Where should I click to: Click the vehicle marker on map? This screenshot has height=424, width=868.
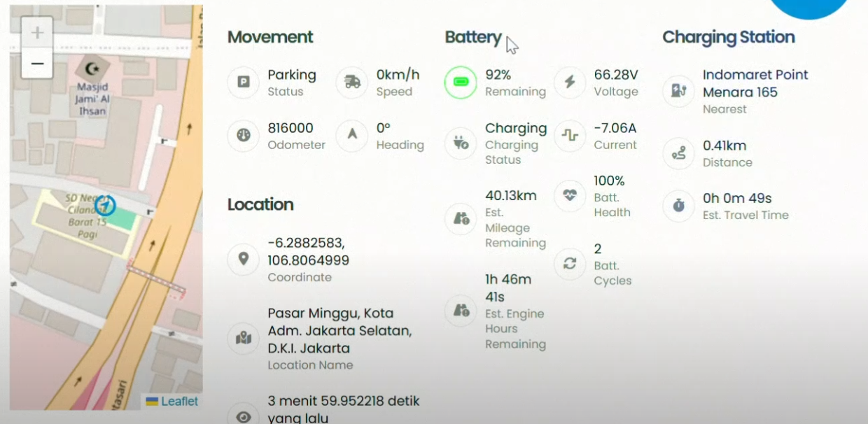[x=106, y=206]
